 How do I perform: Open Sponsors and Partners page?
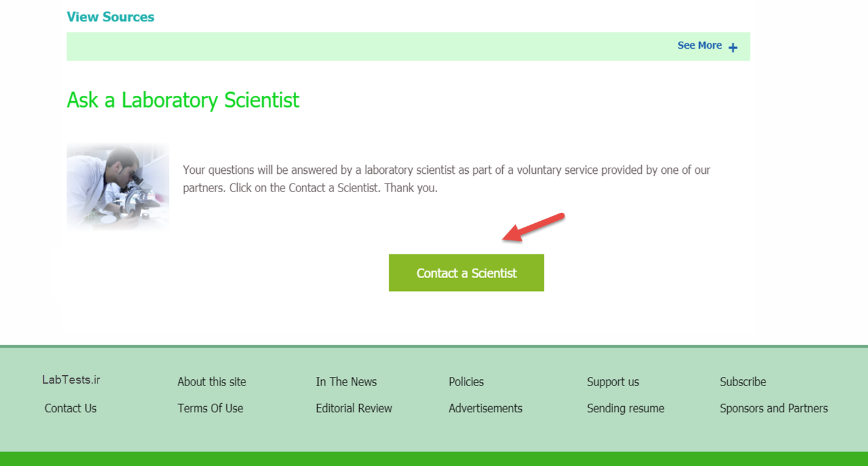pos(774,408)
